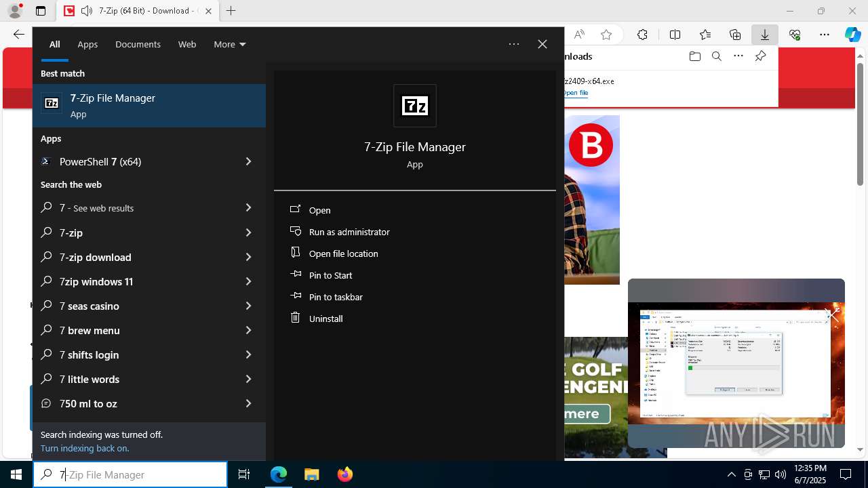Expand '7 little words' suggestion arrow
Viewport: 868px width, 488px height.
click(x=248, y=379)
